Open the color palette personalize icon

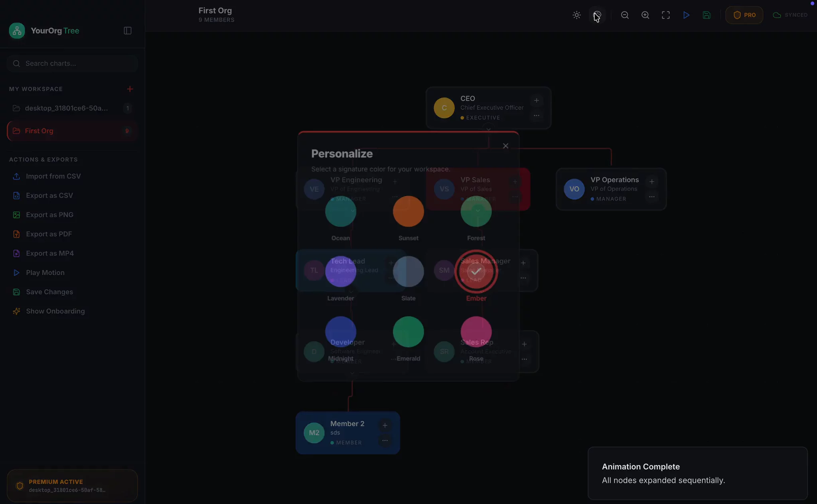597,15
